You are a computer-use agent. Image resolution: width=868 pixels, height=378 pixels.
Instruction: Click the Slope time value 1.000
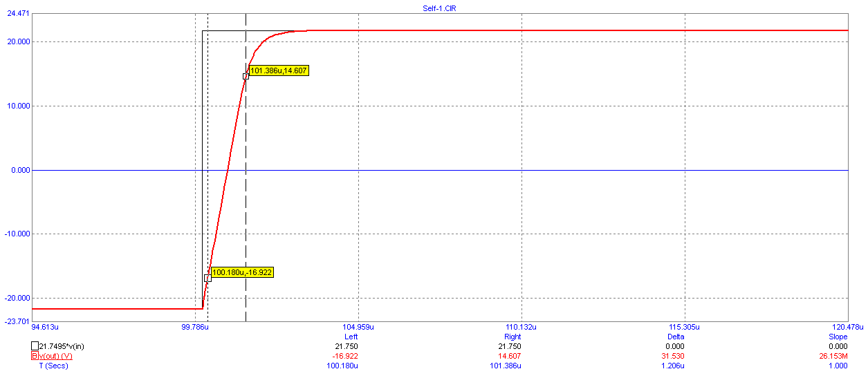838,366
